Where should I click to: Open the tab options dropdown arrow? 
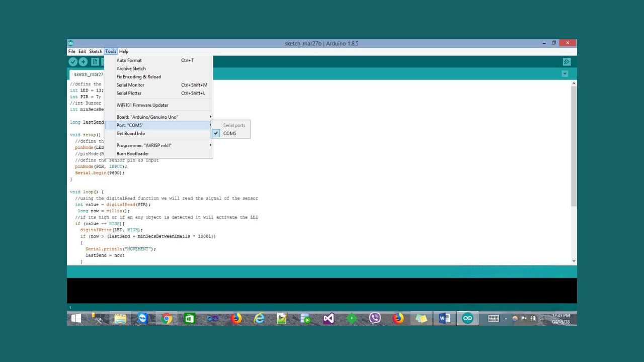(565, 74)
